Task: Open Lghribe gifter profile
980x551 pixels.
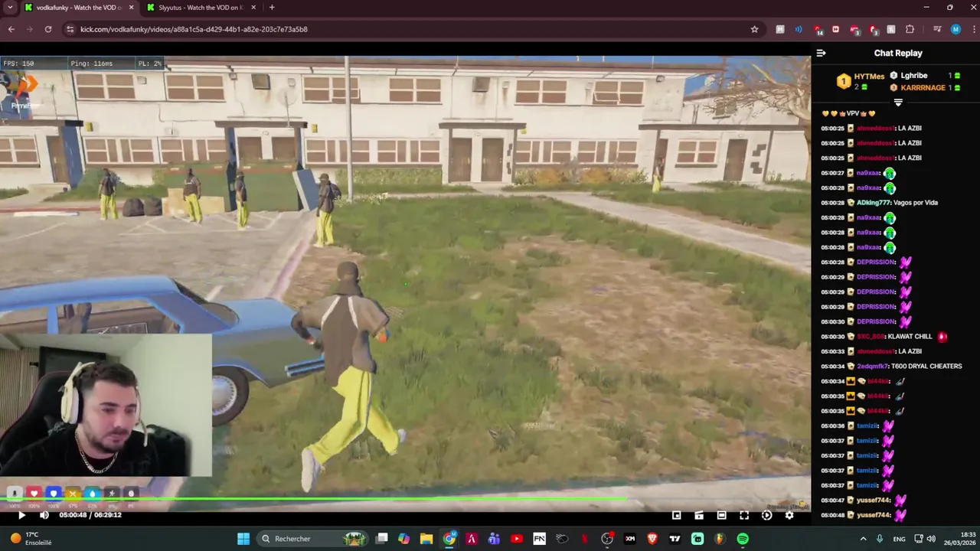Action: click(x=914, y=76)
